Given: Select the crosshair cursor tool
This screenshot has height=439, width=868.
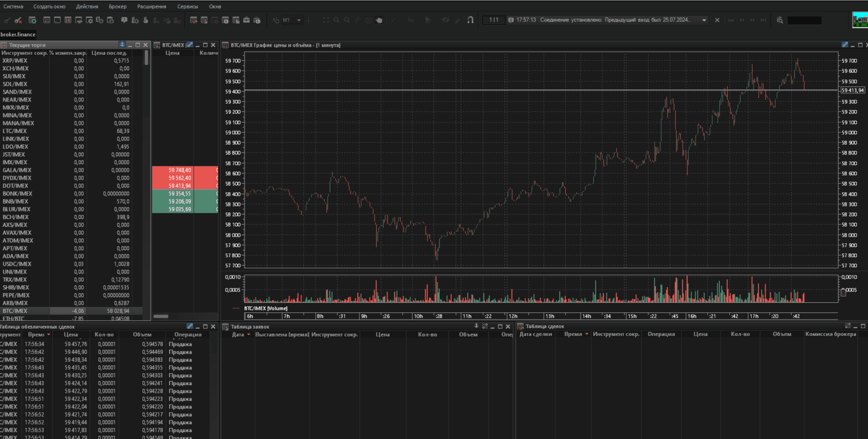Looking at the screenshot, I should (x=308, y=20).
